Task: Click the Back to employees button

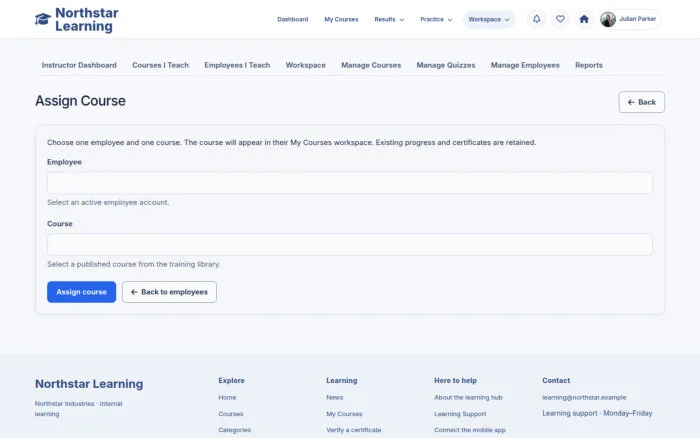Action: pyautogui.click(x=169, y=292)
